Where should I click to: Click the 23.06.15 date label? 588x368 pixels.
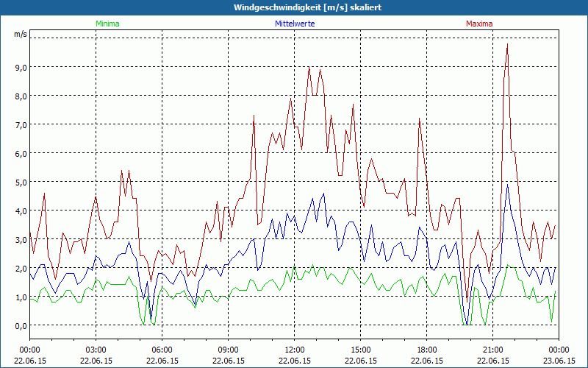(x=559, y=361)
